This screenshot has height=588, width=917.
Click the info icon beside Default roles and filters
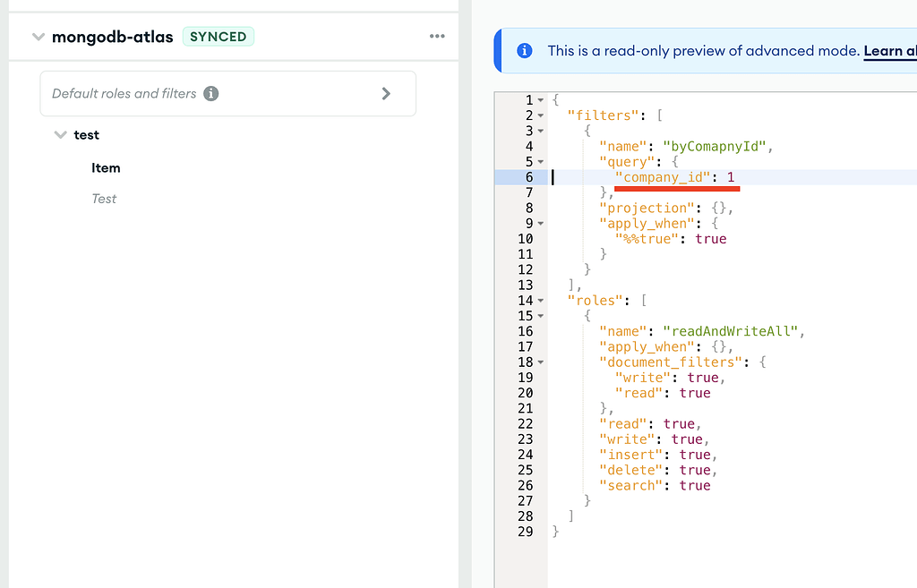211,94
